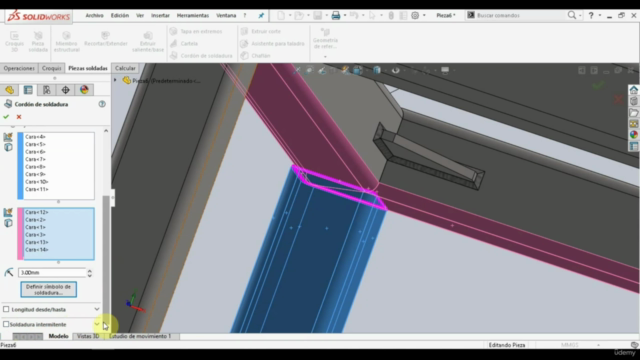The height and width of the screenshot is (360, 640).
Task: Switch to the Operaciones tab
Action: pos(19,68)
